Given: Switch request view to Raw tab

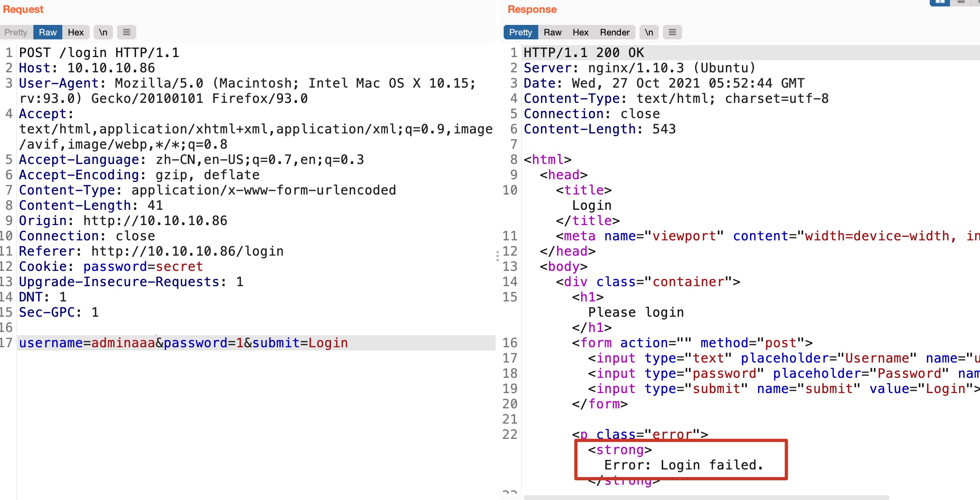Looking at the screenshot, I should (47, 32).
